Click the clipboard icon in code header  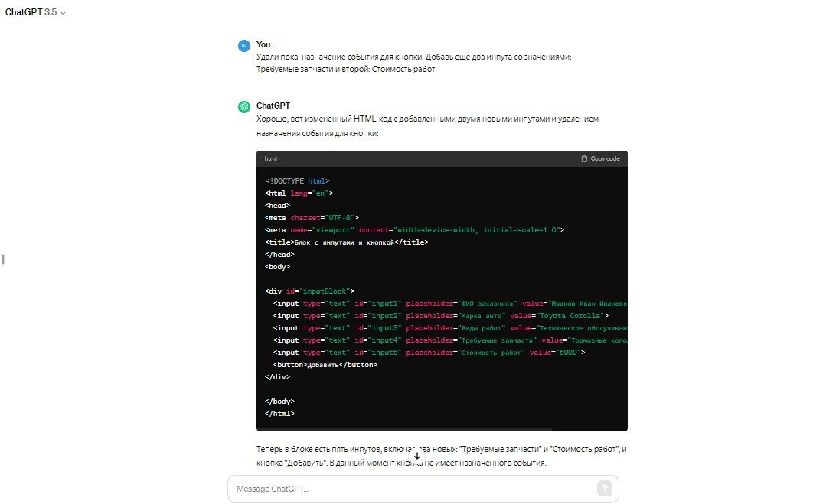point(584,159)
